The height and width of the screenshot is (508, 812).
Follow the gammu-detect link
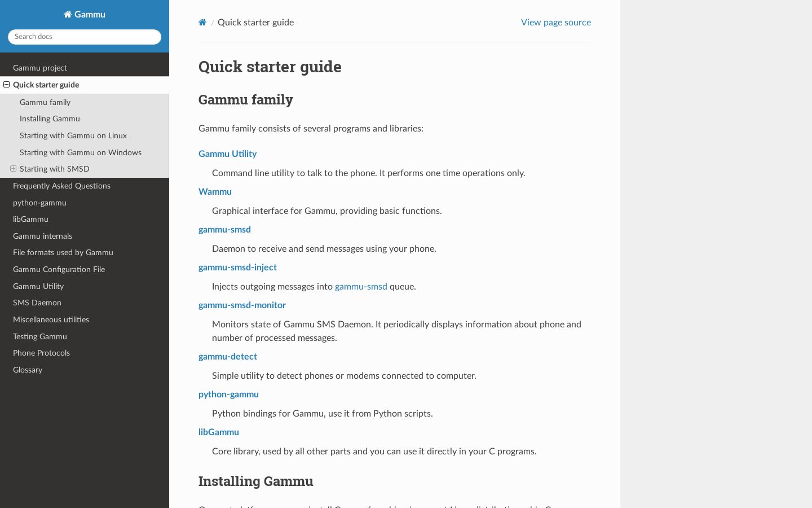click(x=228, y=357)
